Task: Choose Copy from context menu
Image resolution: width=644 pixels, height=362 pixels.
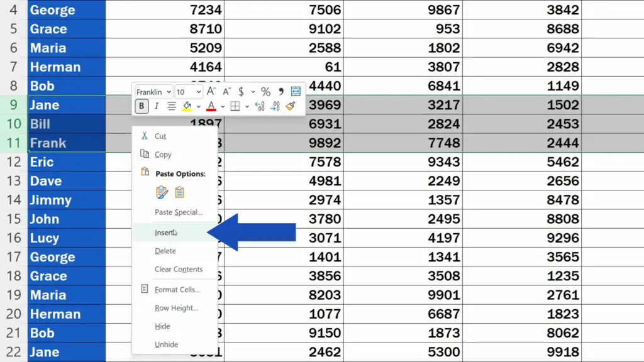Action: 175,155
